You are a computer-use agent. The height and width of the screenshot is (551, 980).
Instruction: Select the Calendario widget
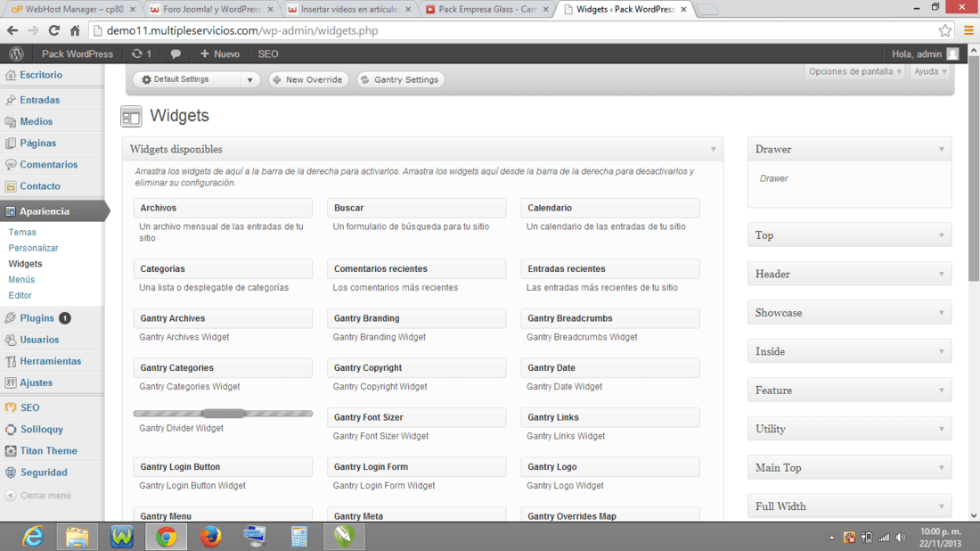pos(610,209)
